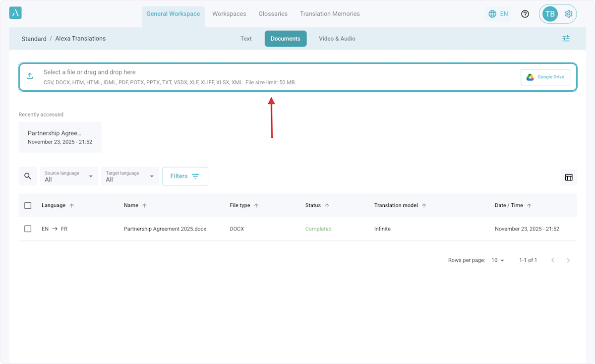
Task: Switch to the Glossaries tab
Action: click(x=273, y=14)
